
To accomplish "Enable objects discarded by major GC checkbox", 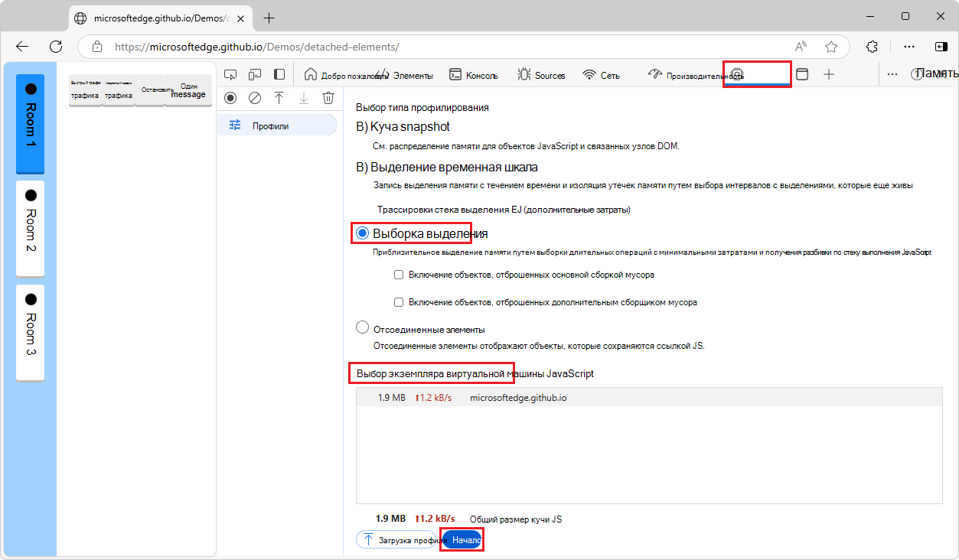I will (398, 274).
